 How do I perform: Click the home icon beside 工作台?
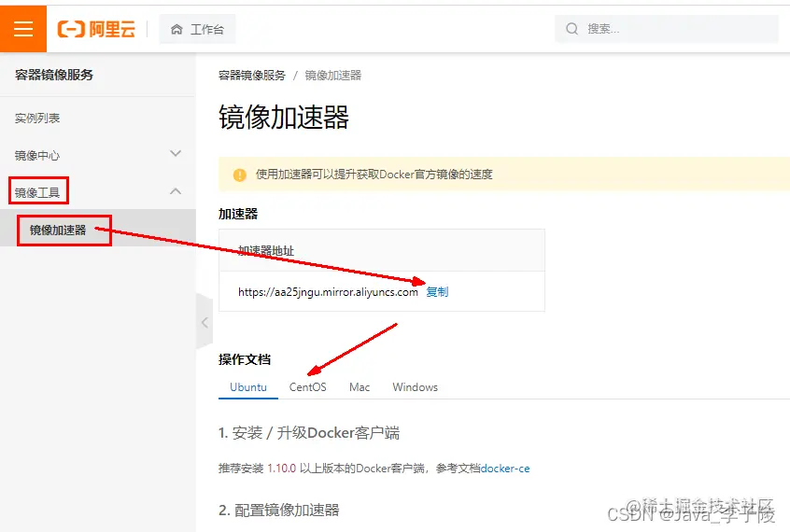point(176,29)
